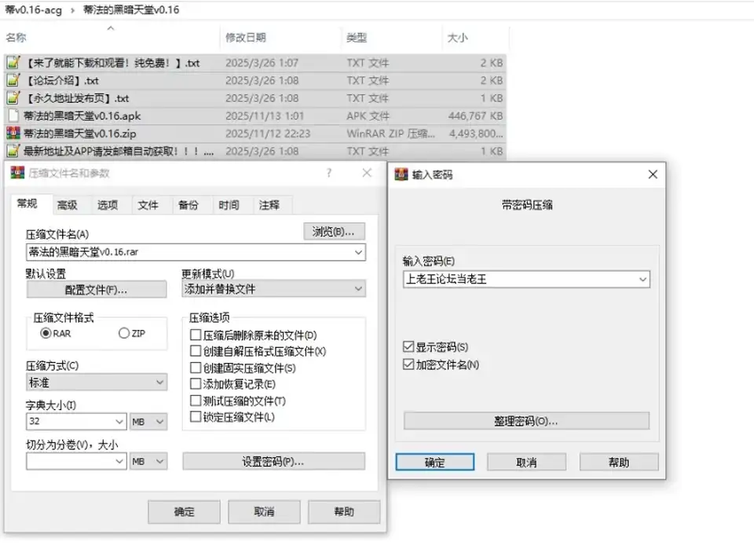Screen dimensions: 754x560
Task: Open the dictionary size MB unit dropdown
Action: (x=148, y=422)
